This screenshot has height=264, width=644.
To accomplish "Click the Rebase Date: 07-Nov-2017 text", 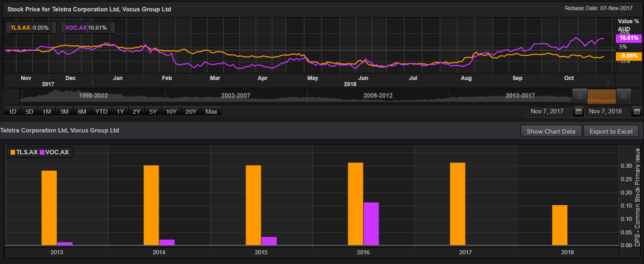I will [599, 8].
